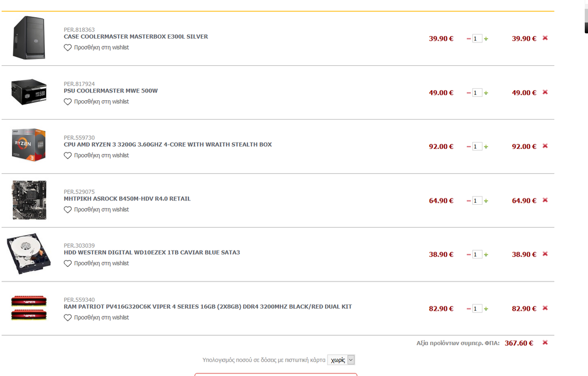
Task: Edit quantity field for PSU COOLERMASTER MWE
Action: point(477,93)
